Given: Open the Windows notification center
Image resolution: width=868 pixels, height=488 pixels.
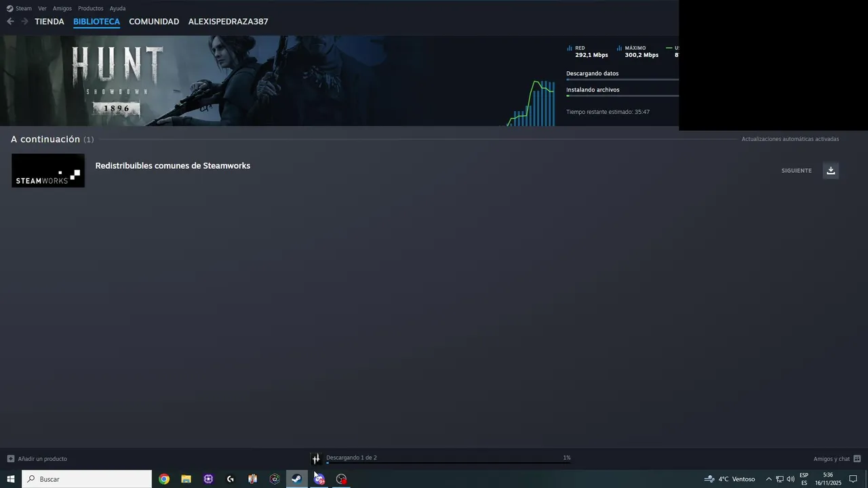Looking at the screenshot, I should 853,479.
